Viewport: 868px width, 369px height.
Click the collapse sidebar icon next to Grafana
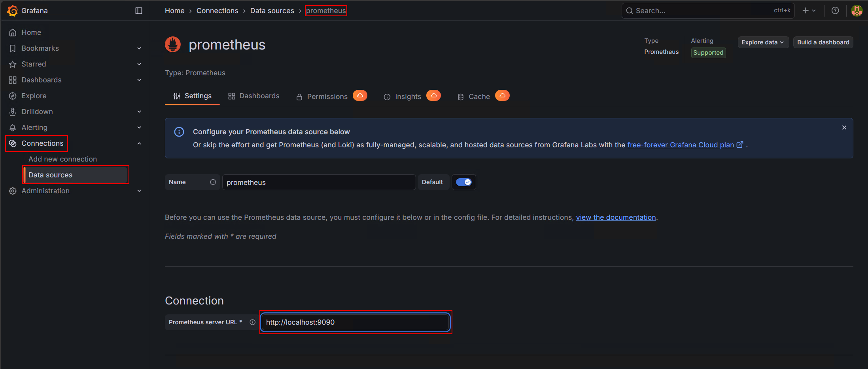click(x=138, y=11)
